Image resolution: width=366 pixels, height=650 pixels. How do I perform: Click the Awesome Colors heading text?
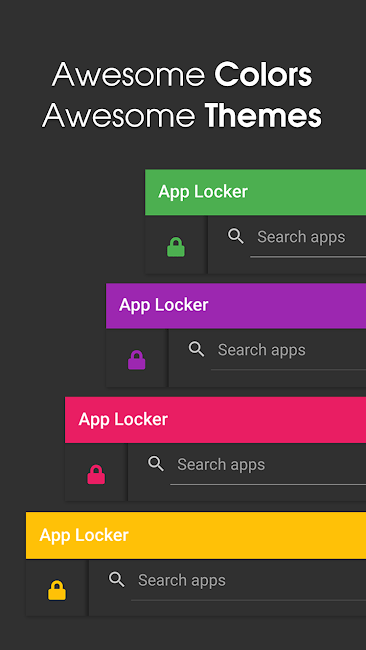click(182, 75)
